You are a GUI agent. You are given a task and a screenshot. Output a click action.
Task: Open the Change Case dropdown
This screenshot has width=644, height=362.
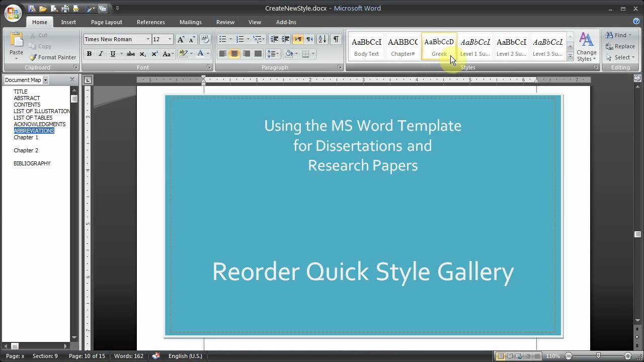click(x=168, y=54)
